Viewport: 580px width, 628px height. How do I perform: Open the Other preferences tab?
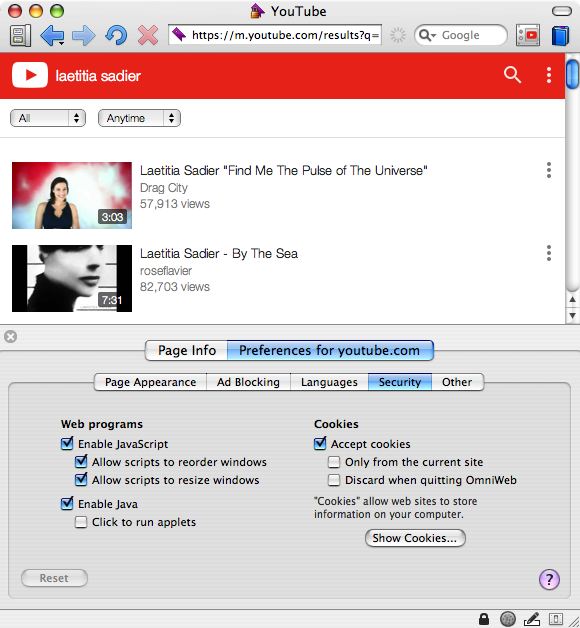(457, 382)
